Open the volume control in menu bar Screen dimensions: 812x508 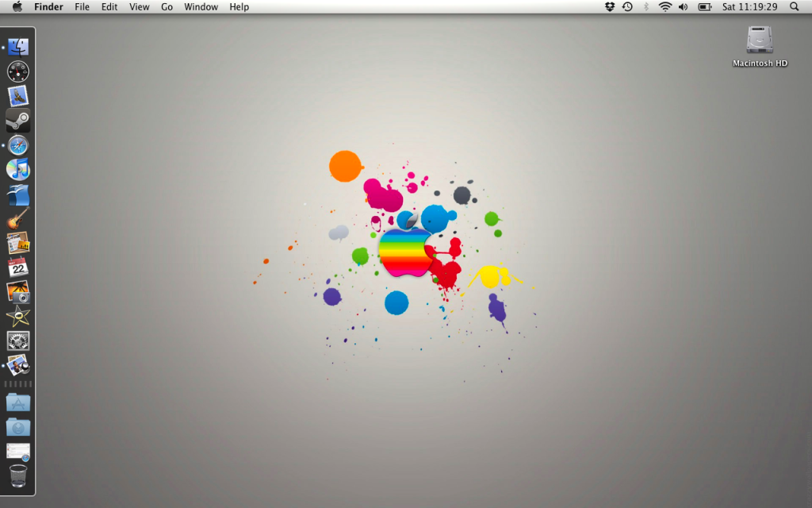(x=684, y=6)
